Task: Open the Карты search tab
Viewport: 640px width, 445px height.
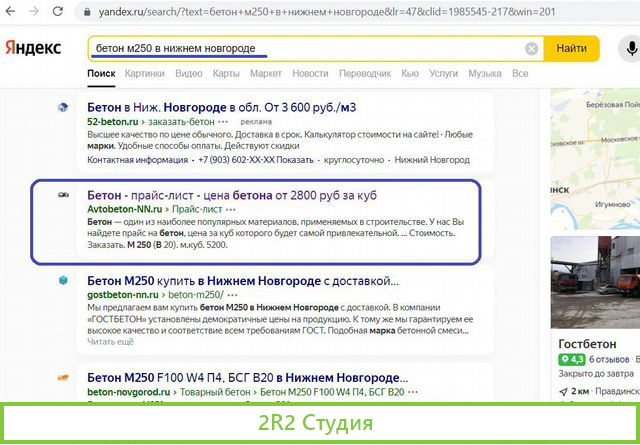Action: tap(226, 74)
